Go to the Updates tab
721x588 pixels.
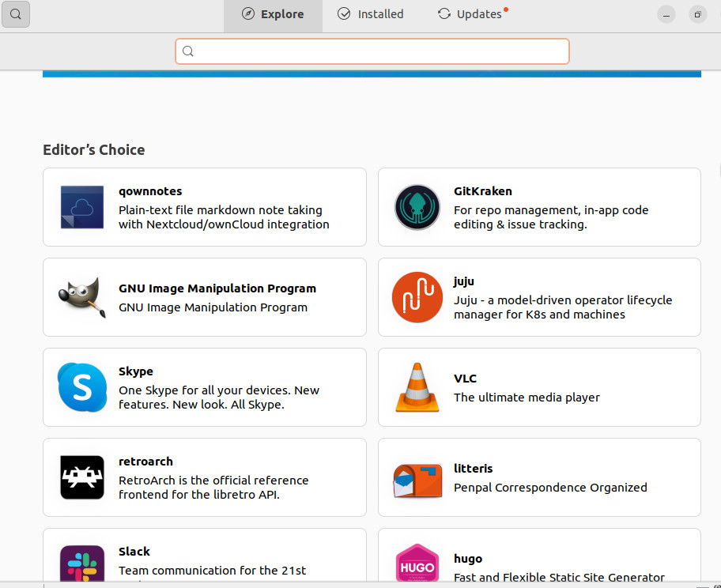point(472,14)
